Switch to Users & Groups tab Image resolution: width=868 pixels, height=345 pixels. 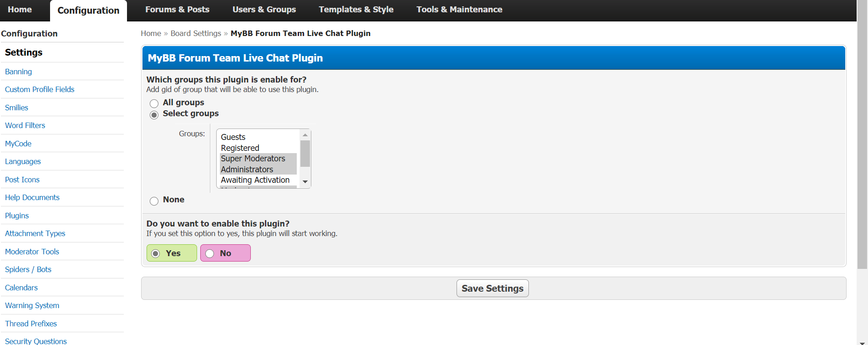[264, 10]
